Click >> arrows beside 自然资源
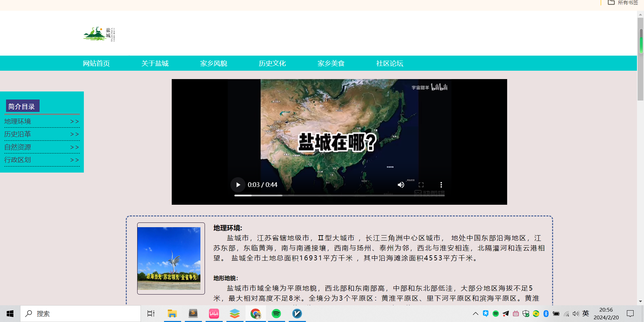Image resolution: width=644 pixels, height=322 pixels. click(74, 147)
